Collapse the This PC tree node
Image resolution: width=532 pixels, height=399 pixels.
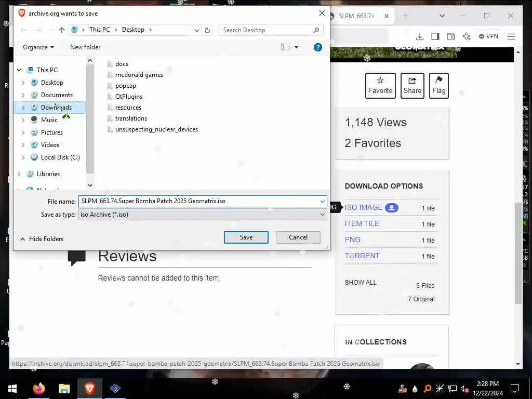tap(19, 70)
